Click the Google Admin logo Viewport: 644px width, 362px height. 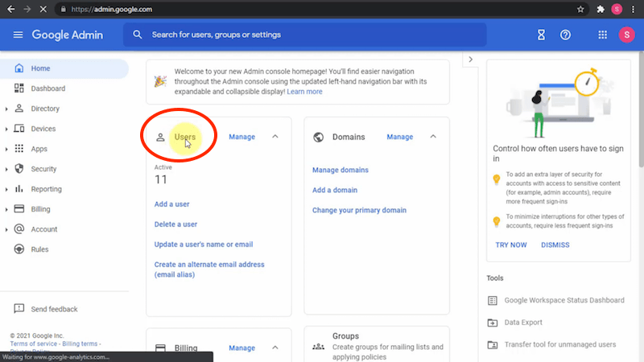tap(68, 35)
